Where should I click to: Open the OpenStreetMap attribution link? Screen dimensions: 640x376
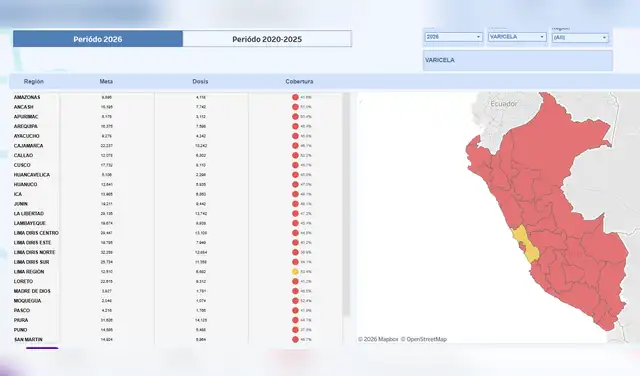(424, 339)
